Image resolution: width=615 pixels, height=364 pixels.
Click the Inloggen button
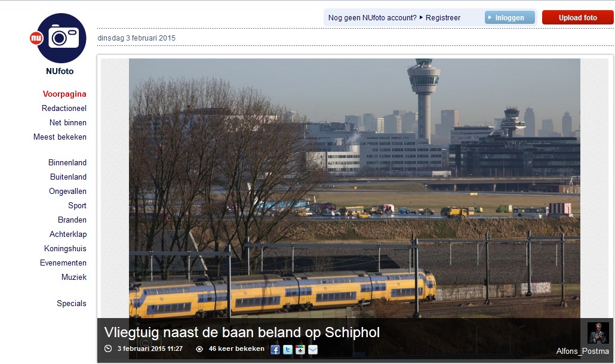pyautogui.click(x=509, y=18)
